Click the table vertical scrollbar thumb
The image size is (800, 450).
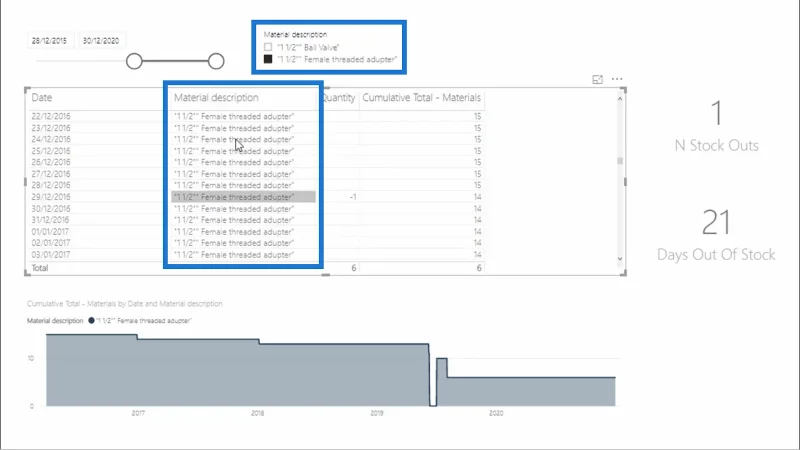pos(620,161)
